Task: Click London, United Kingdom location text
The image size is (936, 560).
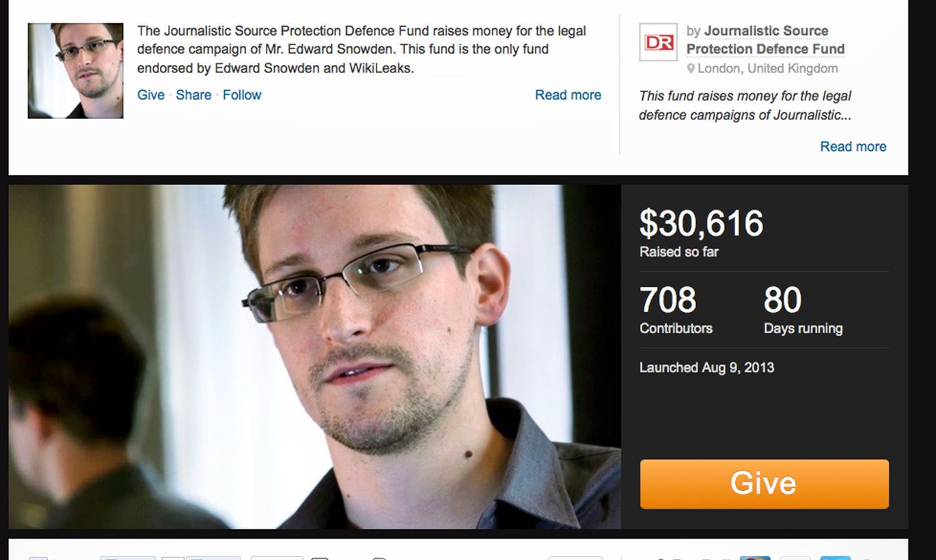Action: [x=767, y=69]
